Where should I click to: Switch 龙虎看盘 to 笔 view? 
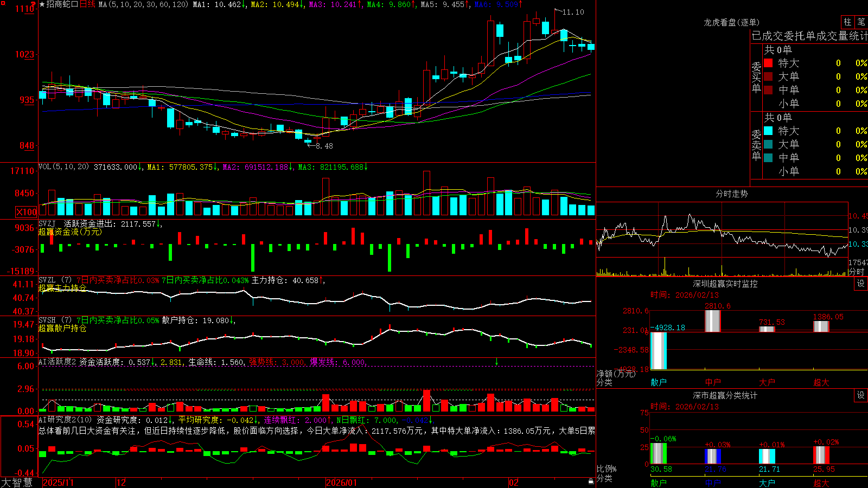coord(861,22)
